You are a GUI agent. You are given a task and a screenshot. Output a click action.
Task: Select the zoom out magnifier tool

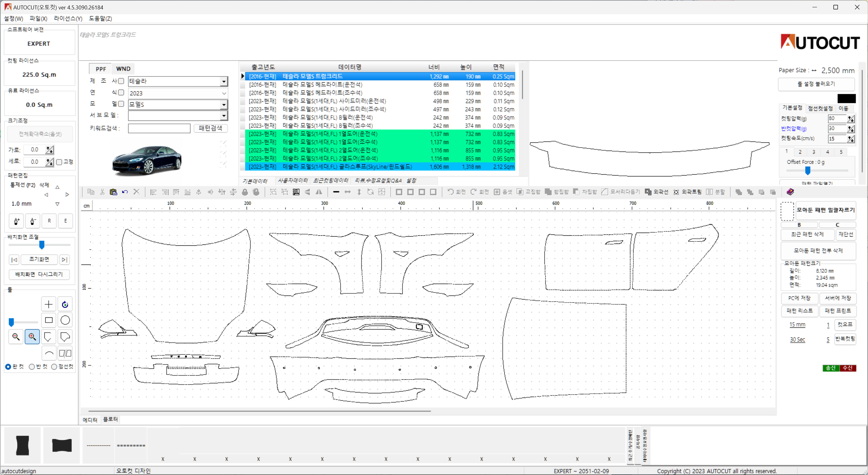16,337
